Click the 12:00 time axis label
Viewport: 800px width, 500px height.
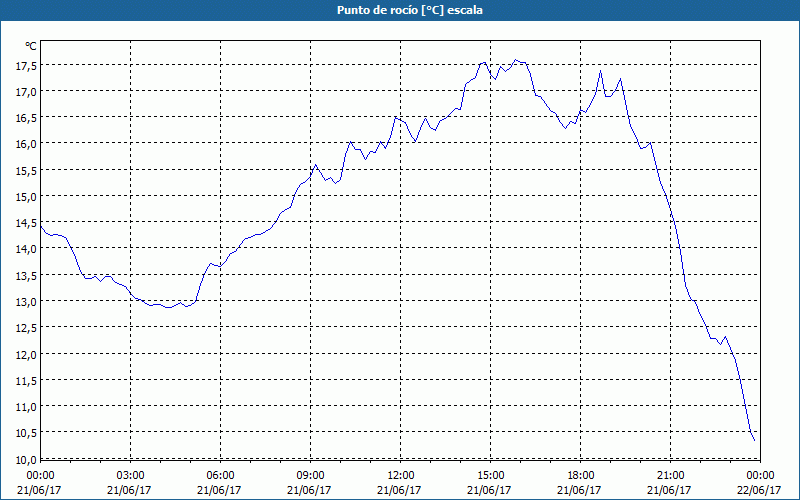point(401,476)
